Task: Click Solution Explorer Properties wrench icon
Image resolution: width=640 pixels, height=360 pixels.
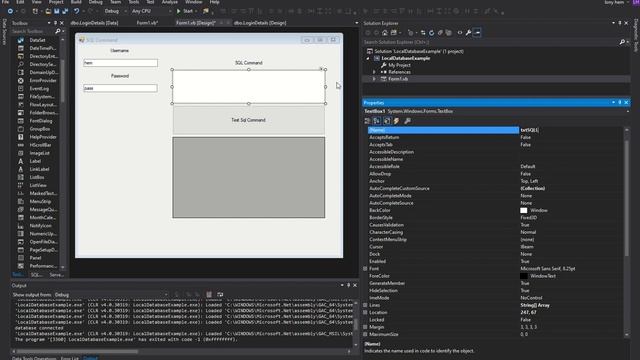Action: pos(468,33)
